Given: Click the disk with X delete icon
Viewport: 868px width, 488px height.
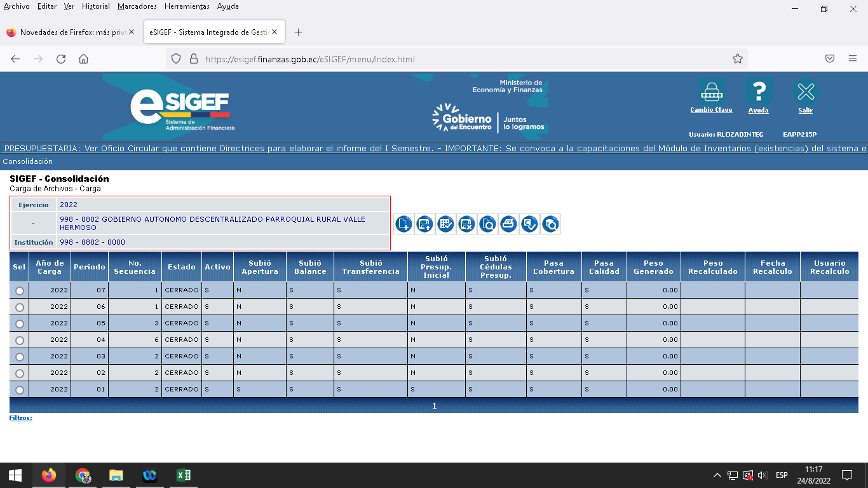Looking at the screenshot, I should [x=466, y=224].
